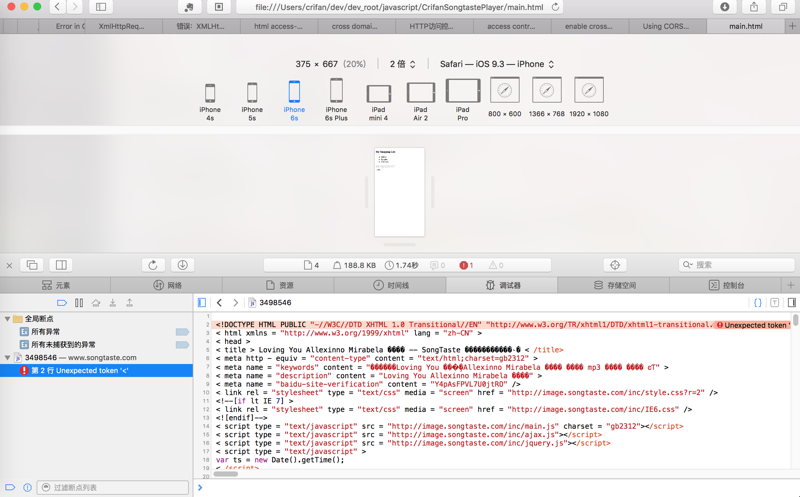Toggle the 所有异常 breakpoint marker
800x497 pixels.
coord(182,332)
